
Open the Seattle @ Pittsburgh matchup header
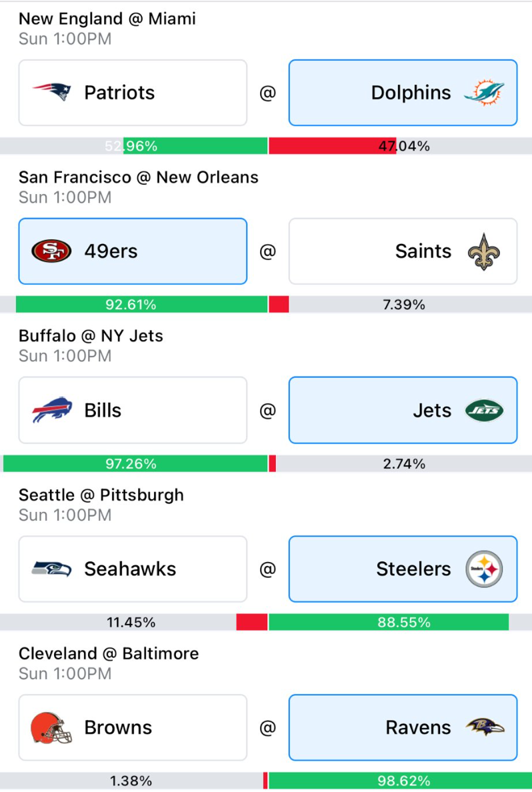pos(101,495)
